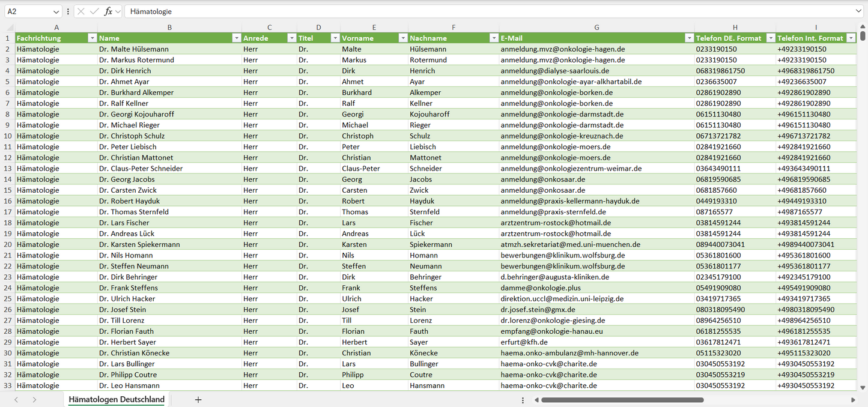This screenshot has height=407, width=868.
Task: Open the Name Box dropdown arrow
Action: coord(56,11)
